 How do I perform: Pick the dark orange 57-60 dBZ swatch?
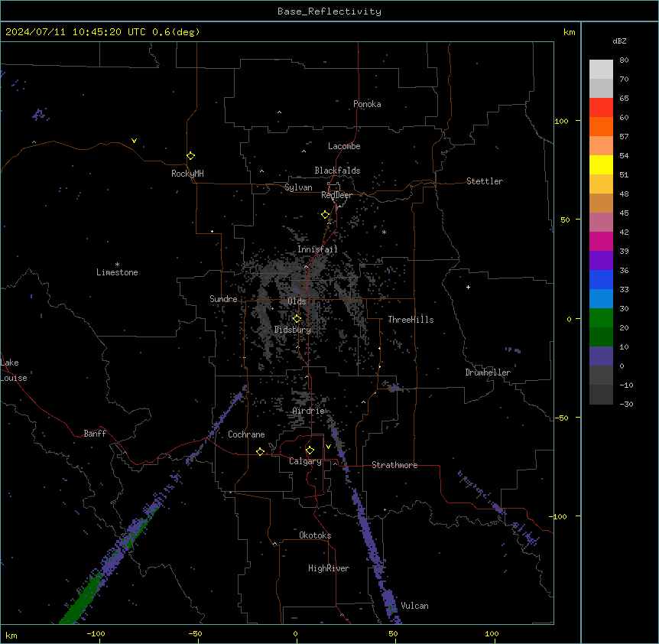(x=601, y=126)
